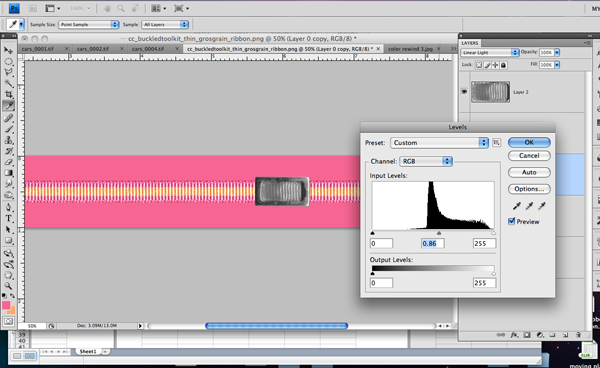The height and width of the screenshot is (368, 600).
Task: Choose the Magic Wand tool
Action: click(x=8, y=83)
